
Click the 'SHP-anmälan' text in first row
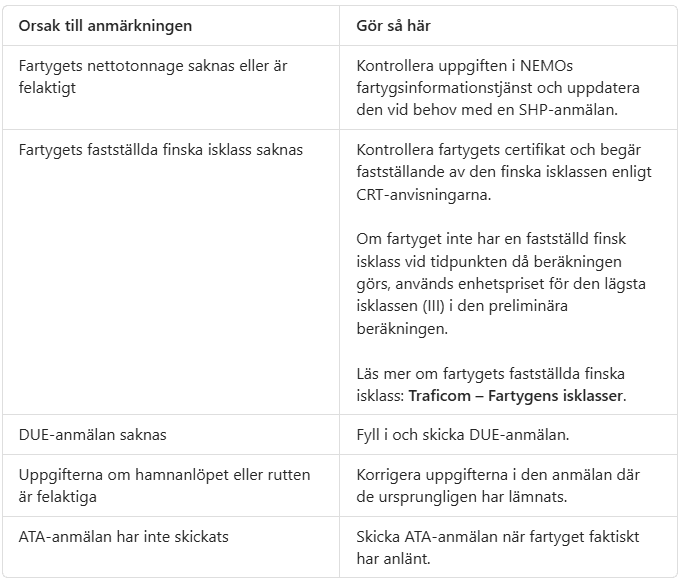[568, 110]
